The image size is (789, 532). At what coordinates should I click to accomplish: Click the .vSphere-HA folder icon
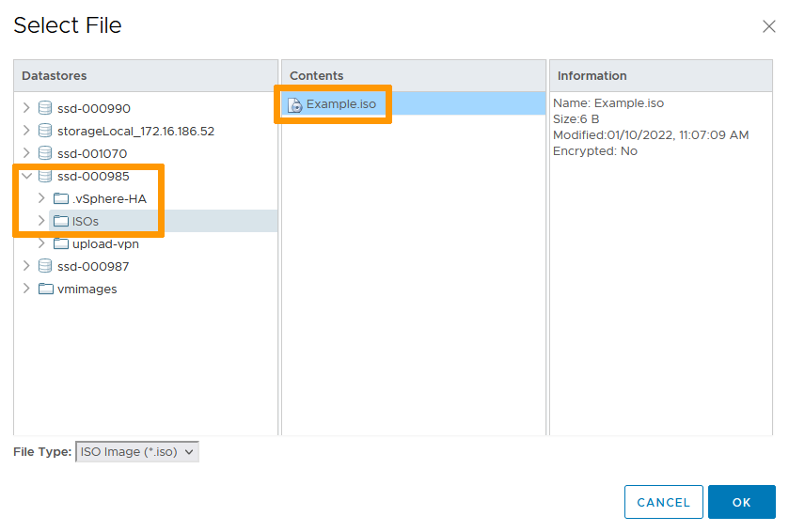(x=61, y=198)
